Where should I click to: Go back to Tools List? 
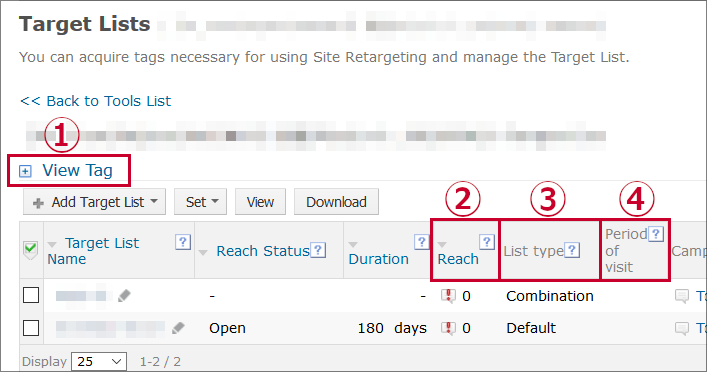pyautogui.click(x=96, y=101)
